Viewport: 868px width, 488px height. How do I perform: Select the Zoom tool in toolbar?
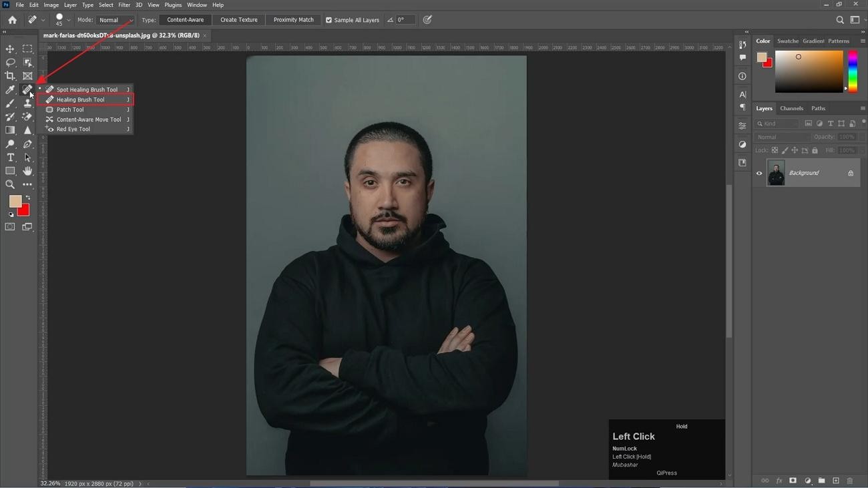click(x=10, y=184)
